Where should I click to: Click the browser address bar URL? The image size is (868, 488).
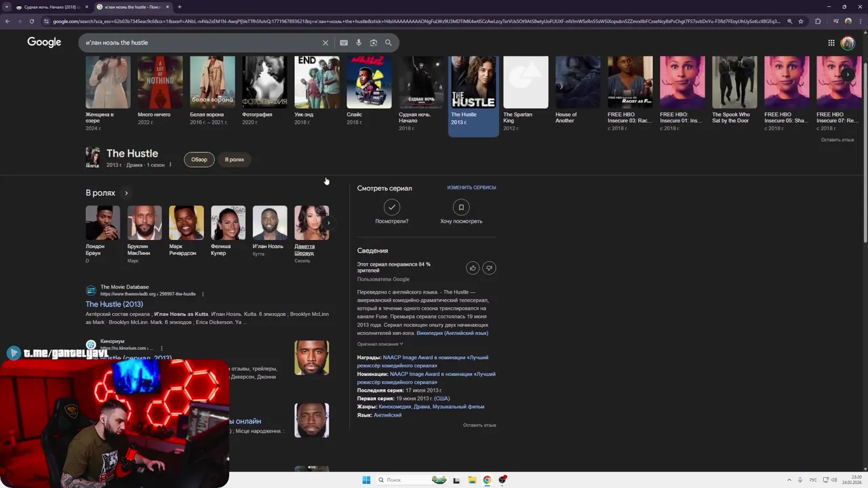[x=416, y=21]
